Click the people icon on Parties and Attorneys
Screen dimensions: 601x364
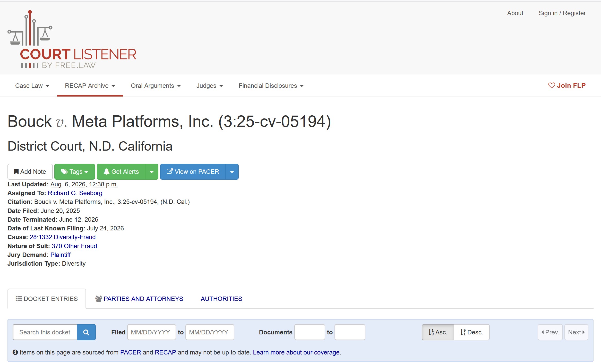pyautogui.click(x=99, y=299)
